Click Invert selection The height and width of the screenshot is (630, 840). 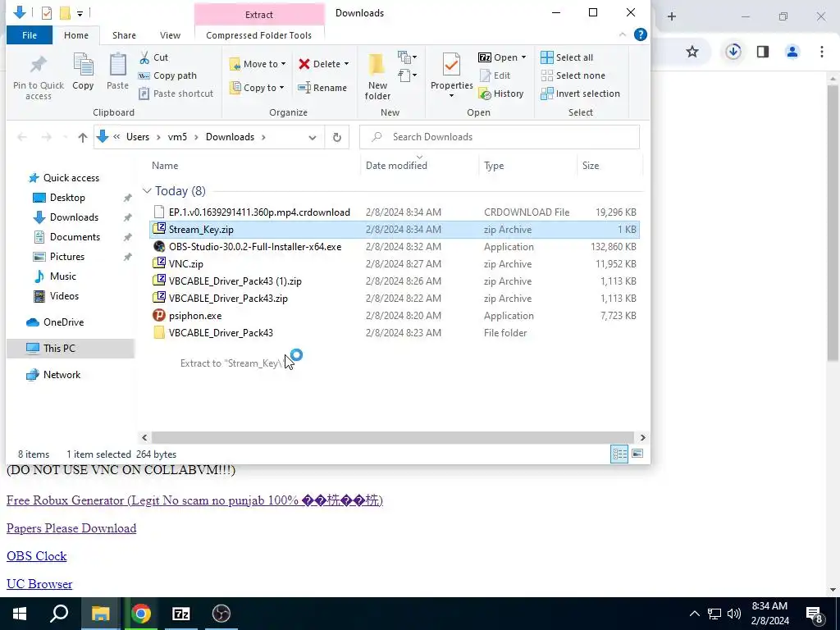click(x=580, y=94)
